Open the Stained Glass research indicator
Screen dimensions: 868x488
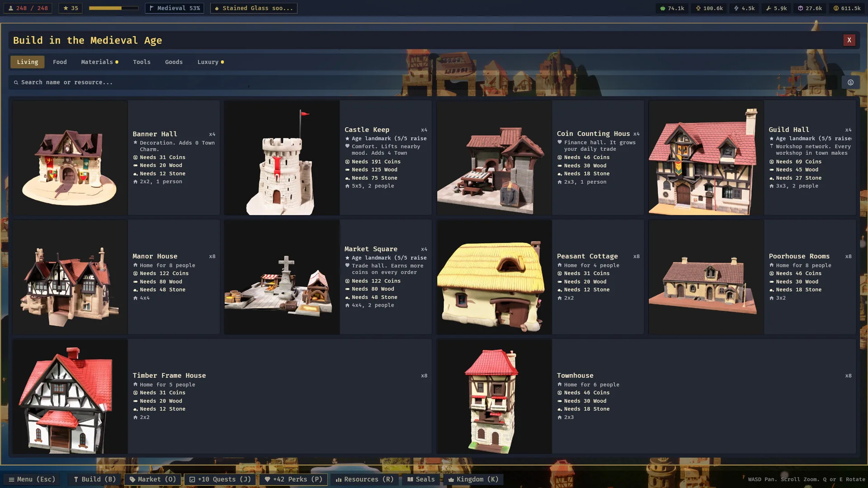click(x=254, y=8)
